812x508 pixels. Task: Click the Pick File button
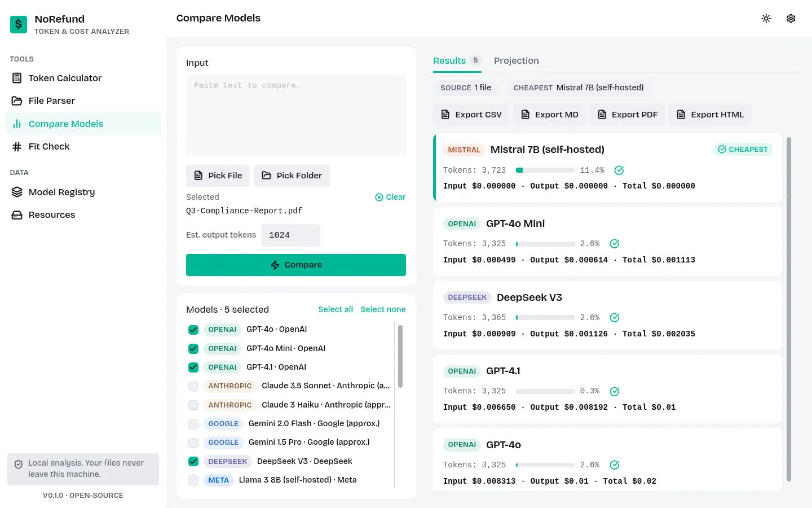click(x=218, y=176)
